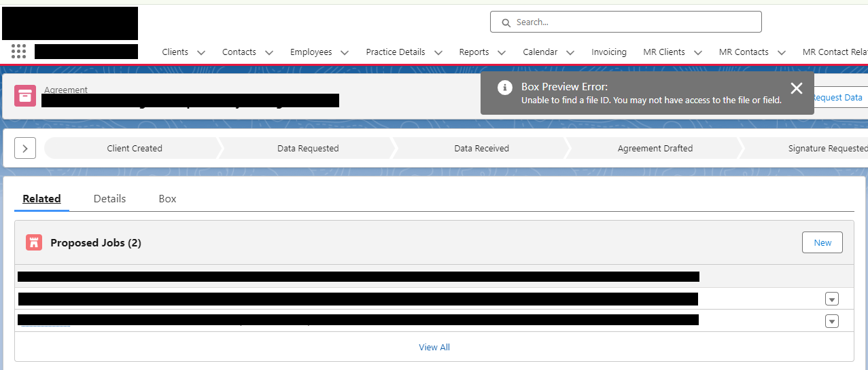Click the search magnifier icon
Viewport: 868px width, 370px height.
point(506,22)
